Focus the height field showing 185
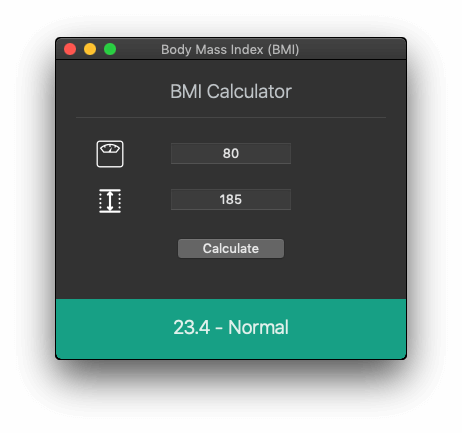Image resolution: width=462 pixels, height=433 pixels. click(231, 199)
